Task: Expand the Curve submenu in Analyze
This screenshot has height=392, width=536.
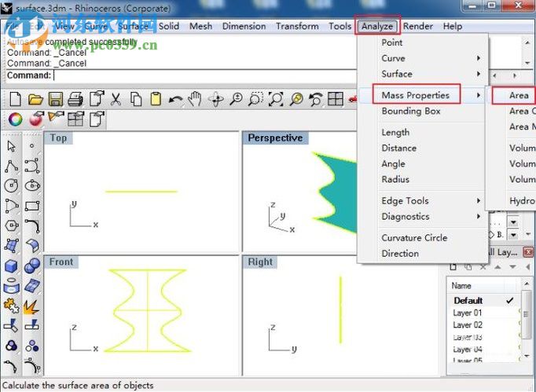Action: point(423,58)
